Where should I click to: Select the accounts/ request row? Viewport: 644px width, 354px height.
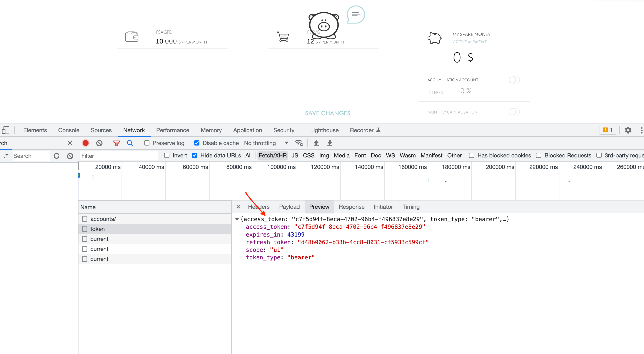pyautogui.click(x=155, y=219)
